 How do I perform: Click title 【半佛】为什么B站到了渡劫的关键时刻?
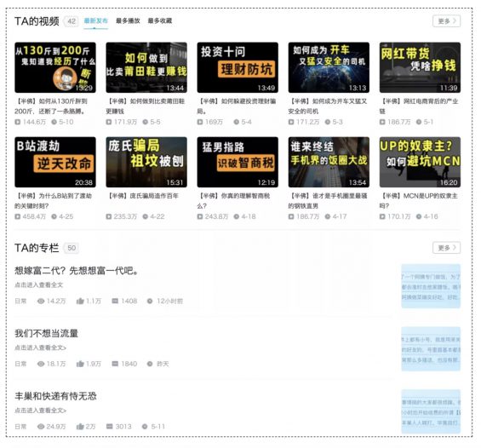53,201
